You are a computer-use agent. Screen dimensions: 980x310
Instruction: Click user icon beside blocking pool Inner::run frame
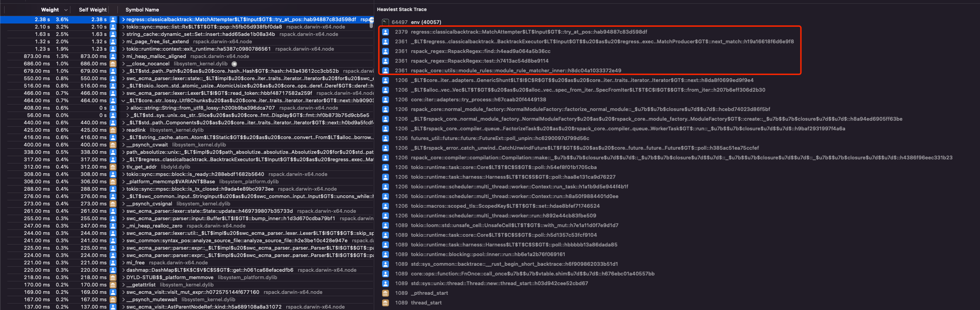point(385,254)
